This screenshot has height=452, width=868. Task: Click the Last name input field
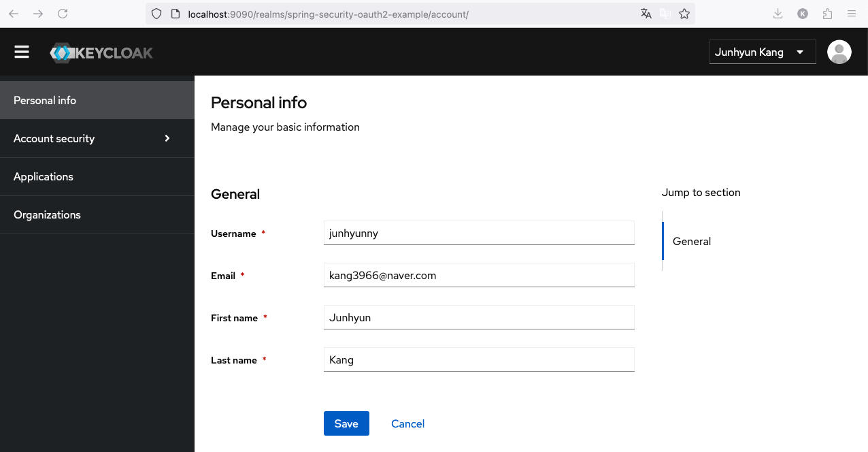[479, 359]
